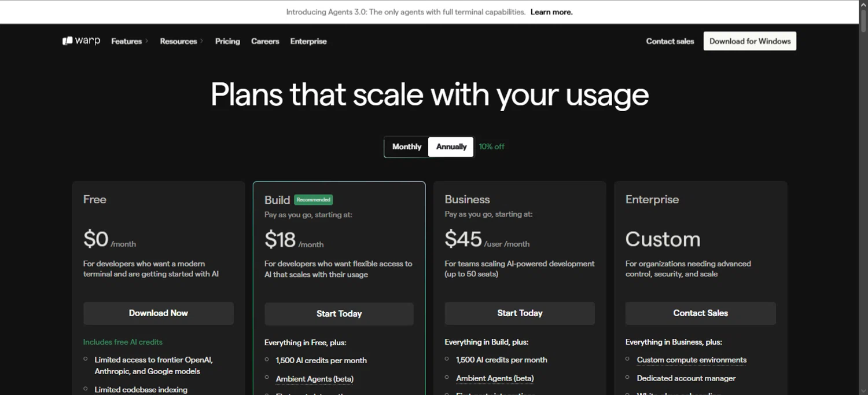This screenshot has width=868, height=395.
Task: Click the $18 price on the Build plan
Action: coord(280,239)
